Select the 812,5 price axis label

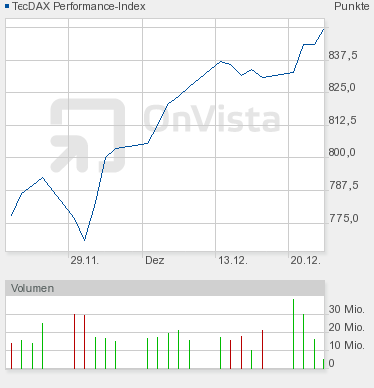coord(342,120)
